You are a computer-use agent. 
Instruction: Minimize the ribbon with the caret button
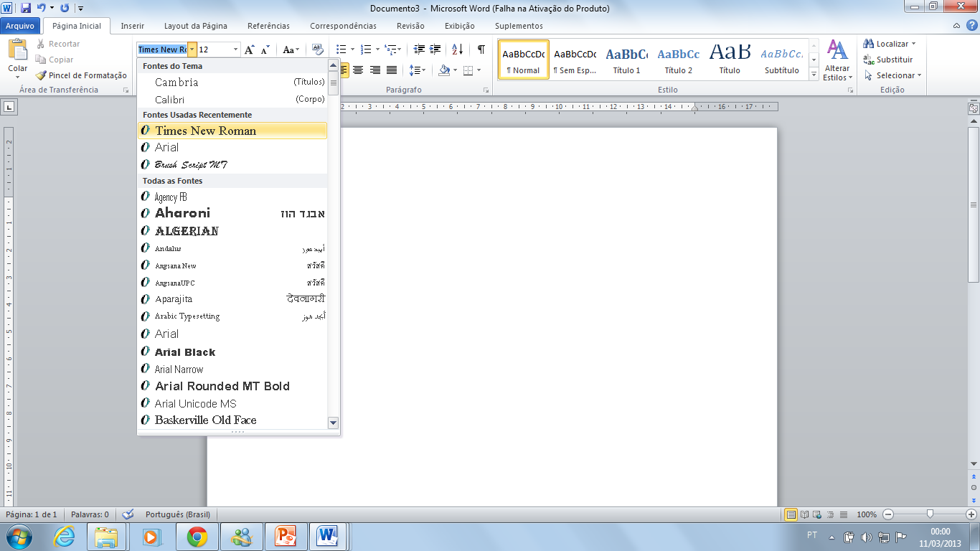click(957, 26)
